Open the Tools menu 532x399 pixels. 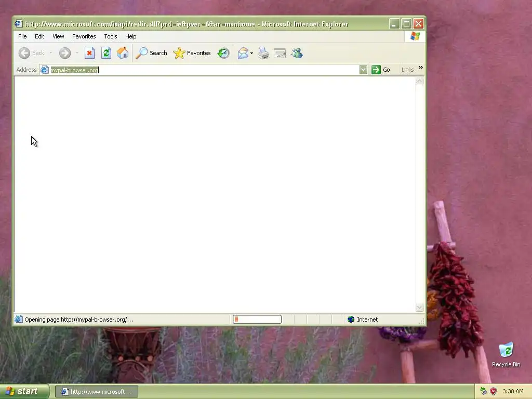(x=111, y=36)
